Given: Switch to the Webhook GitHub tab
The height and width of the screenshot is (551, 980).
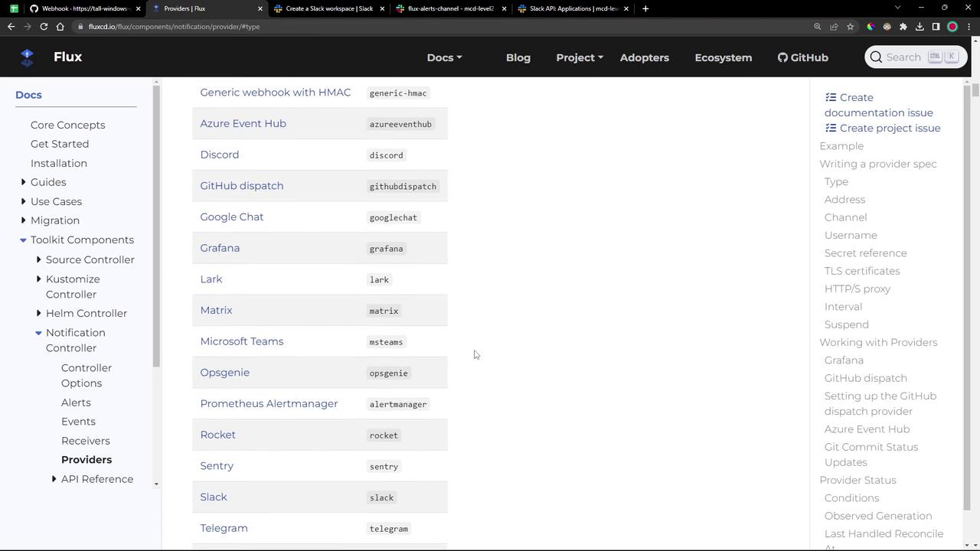Looking at the screenshot, I should (x=84, y=8).
